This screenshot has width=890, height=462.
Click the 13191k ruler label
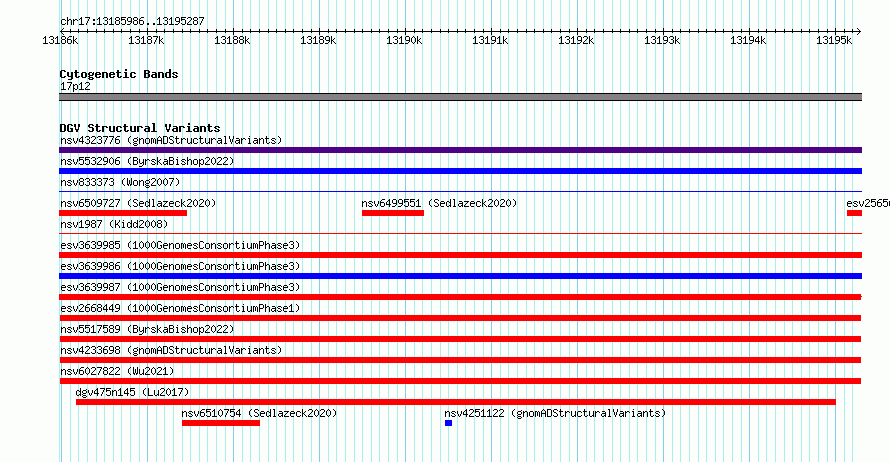(490, 41)
